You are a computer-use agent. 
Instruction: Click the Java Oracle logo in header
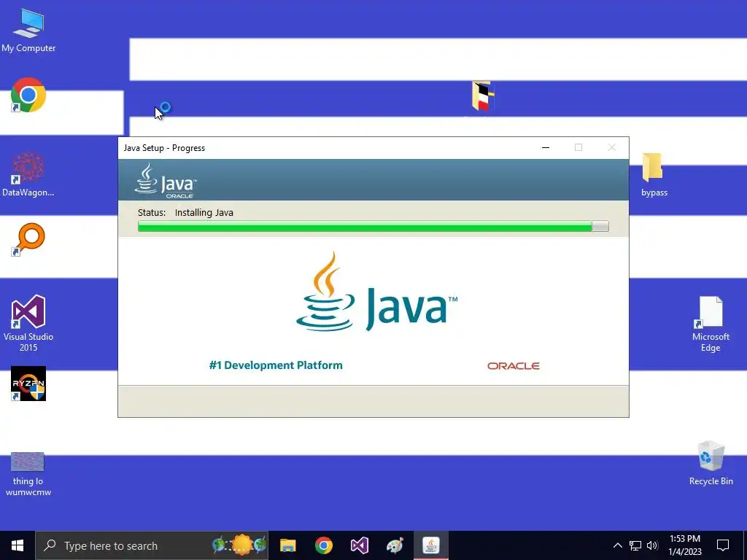click(166, 181)
